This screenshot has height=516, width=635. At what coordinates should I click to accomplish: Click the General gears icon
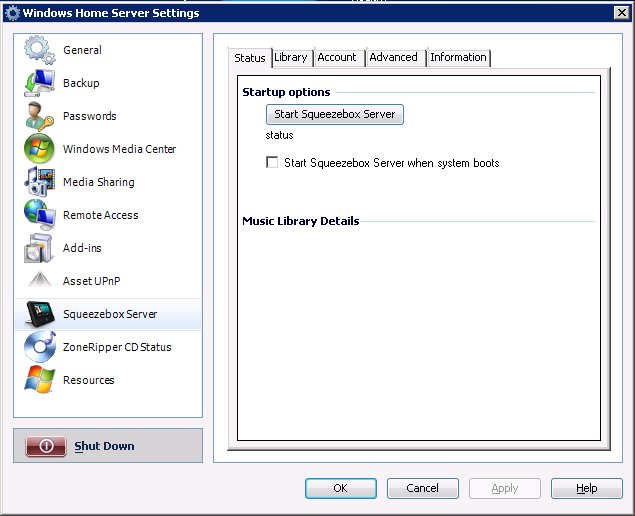(39, 50)
